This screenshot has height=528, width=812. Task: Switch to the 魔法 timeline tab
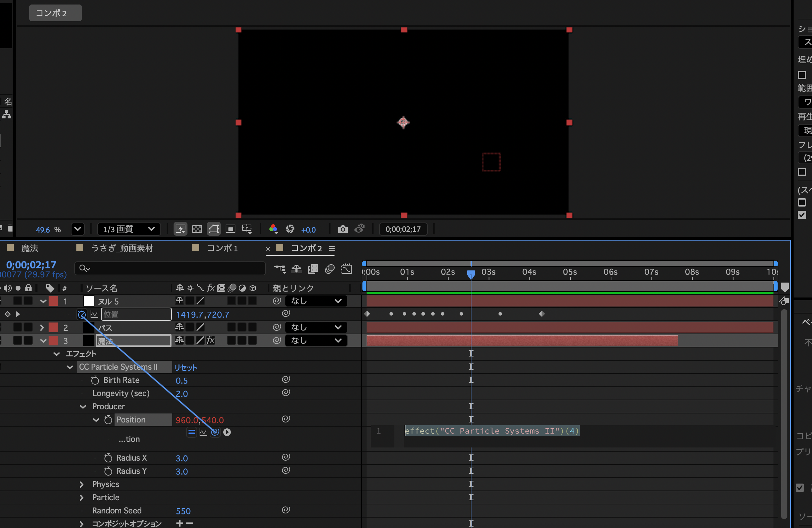pos(30,248)
